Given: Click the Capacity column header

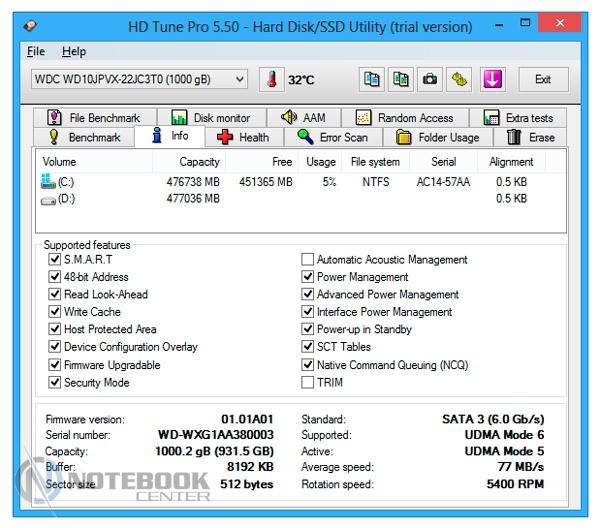Looking at the screenshot, I should [199, 162].
